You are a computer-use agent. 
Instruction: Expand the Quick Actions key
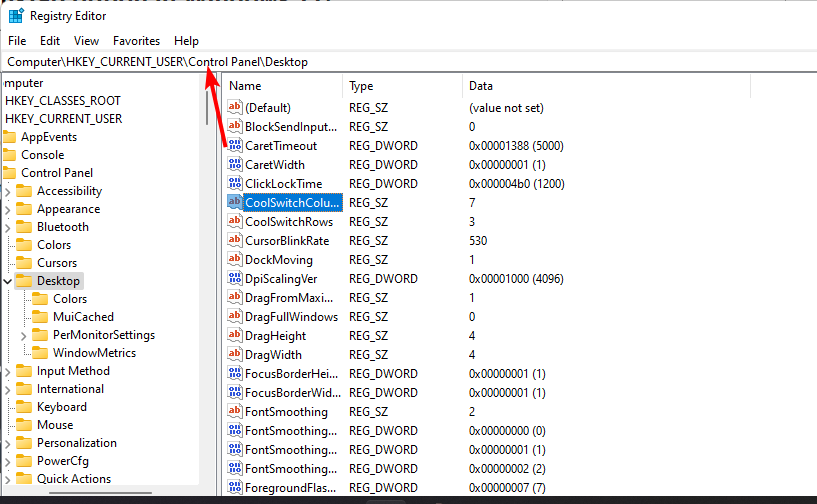7,480
